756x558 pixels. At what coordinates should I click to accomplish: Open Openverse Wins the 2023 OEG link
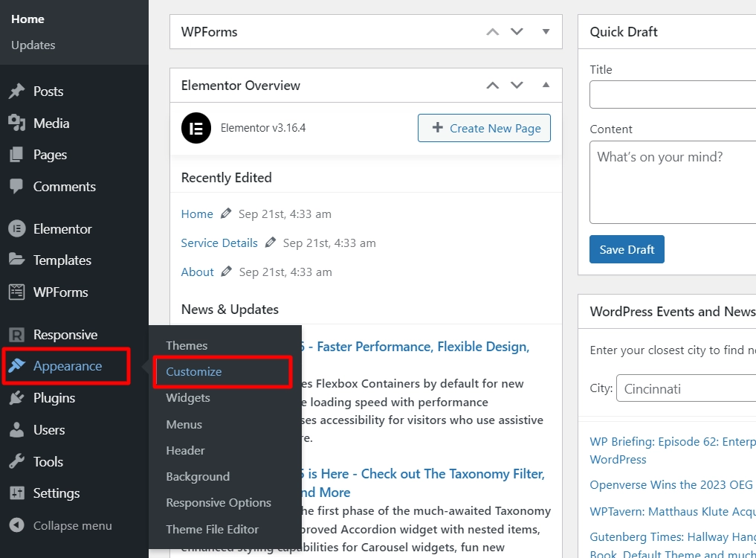click(673, 484)
